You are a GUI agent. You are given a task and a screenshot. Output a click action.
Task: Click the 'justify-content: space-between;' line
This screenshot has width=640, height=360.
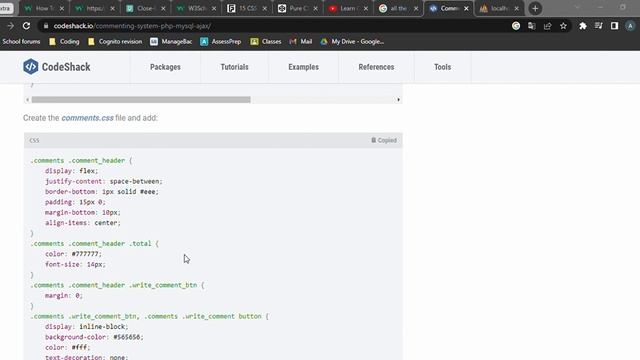104,181
